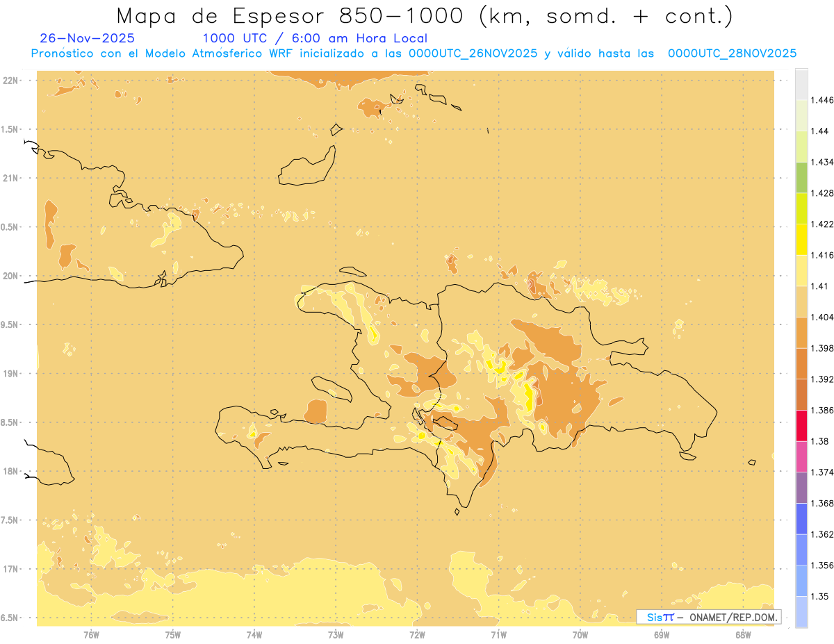Select the dark blue 1.362–1.368 colorbar segment
The height and width of the screenshot is (644, 834).
[x=801, y=518]
